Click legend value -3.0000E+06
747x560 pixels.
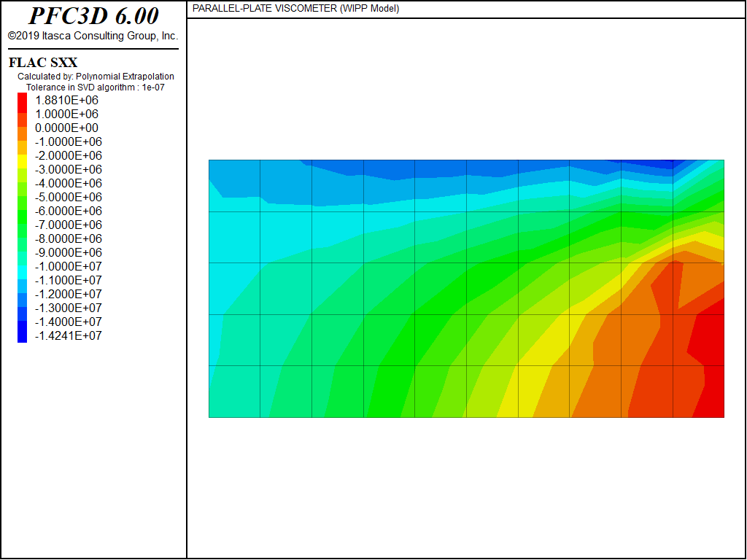pyautogui.click(x=68, y=169)
